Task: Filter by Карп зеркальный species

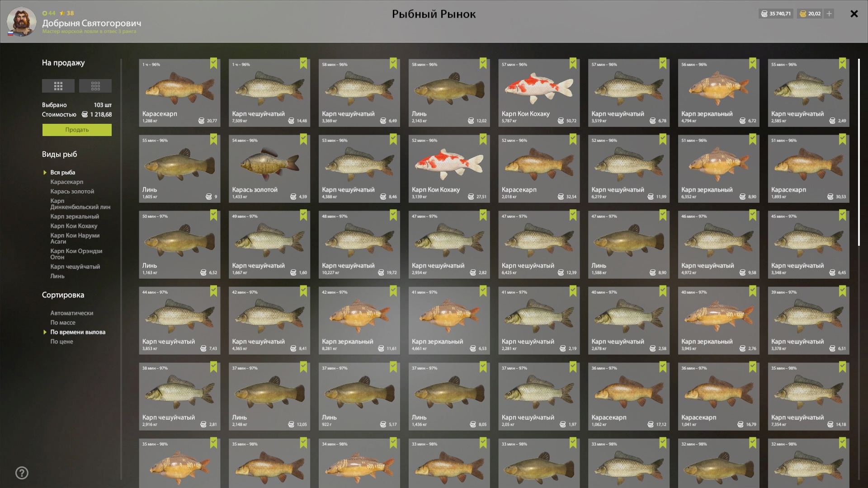Action: (75, 216)
